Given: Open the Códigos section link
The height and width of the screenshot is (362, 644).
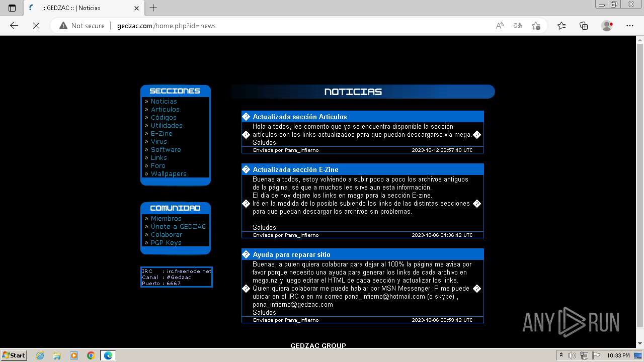Looking at the screenshot, I should tap(164, 117).
